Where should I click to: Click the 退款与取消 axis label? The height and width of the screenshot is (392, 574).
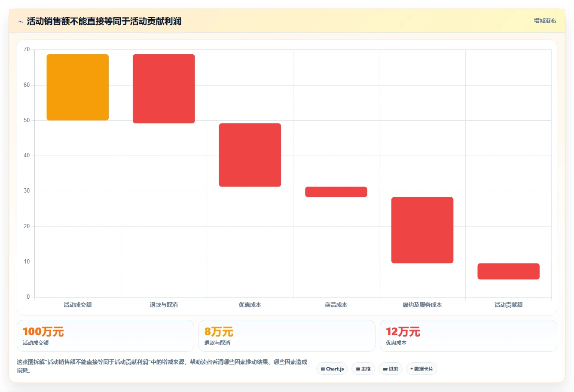click(x=164, y=305)
